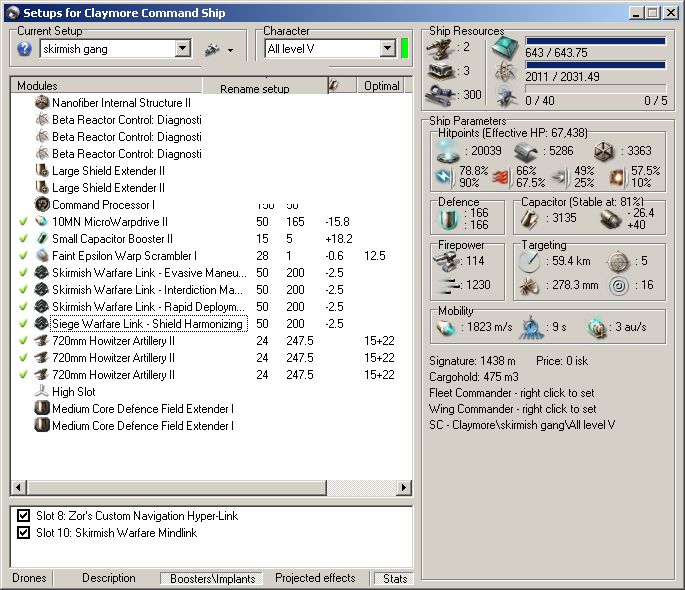
Task: Open the Current Setup dropdown arrow
Action: coord(183,48)
